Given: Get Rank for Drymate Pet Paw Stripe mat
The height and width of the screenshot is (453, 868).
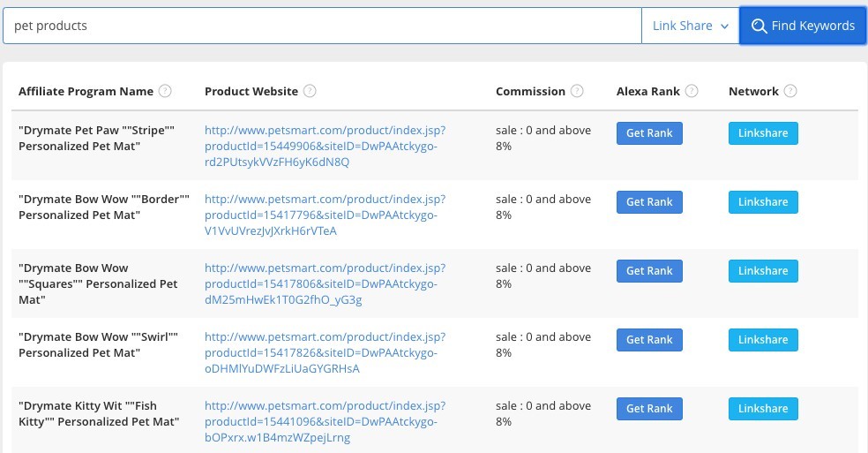Looking at the screenshot, I should [x=649, y=133].
